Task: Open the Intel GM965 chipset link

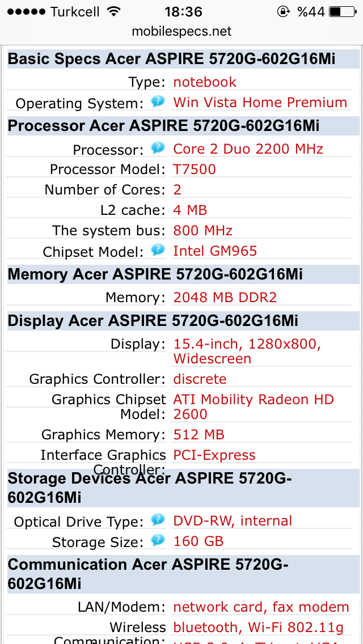Action: [x=215, y=251]
